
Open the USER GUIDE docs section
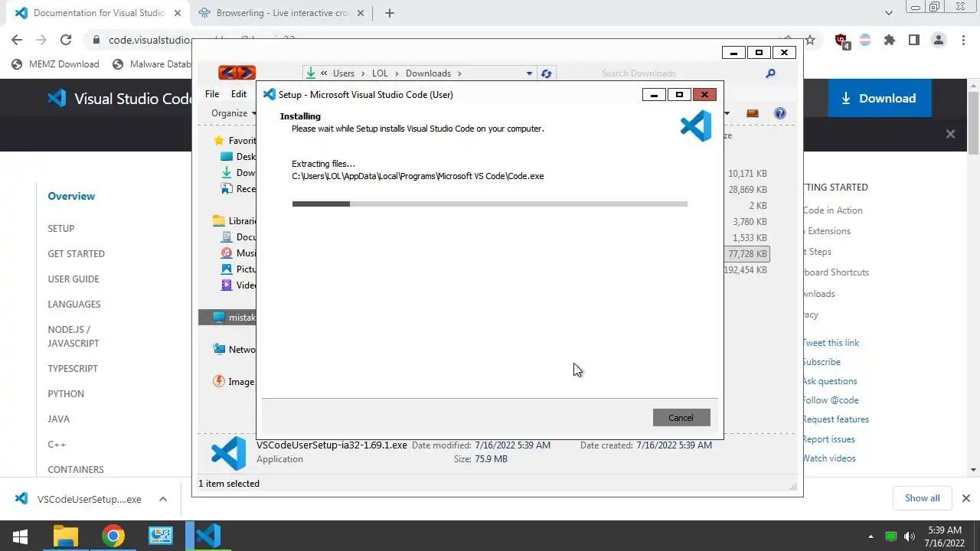(x=73, y=279)
